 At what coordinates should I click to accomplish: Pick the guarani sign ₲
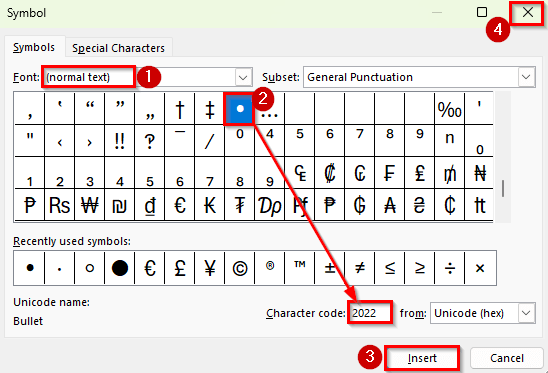pyautogui.click(x=359, y=205)
